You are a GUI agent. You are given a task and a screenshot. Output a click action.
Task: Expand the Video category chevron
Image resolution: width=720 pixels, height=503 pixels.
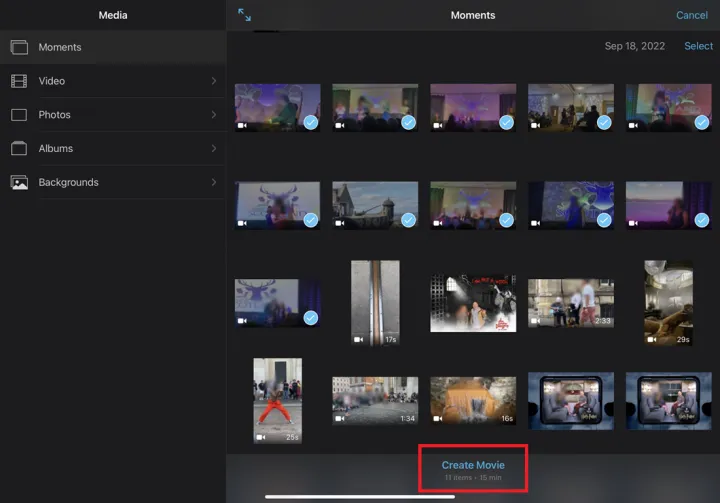click(x=213, y=81)
